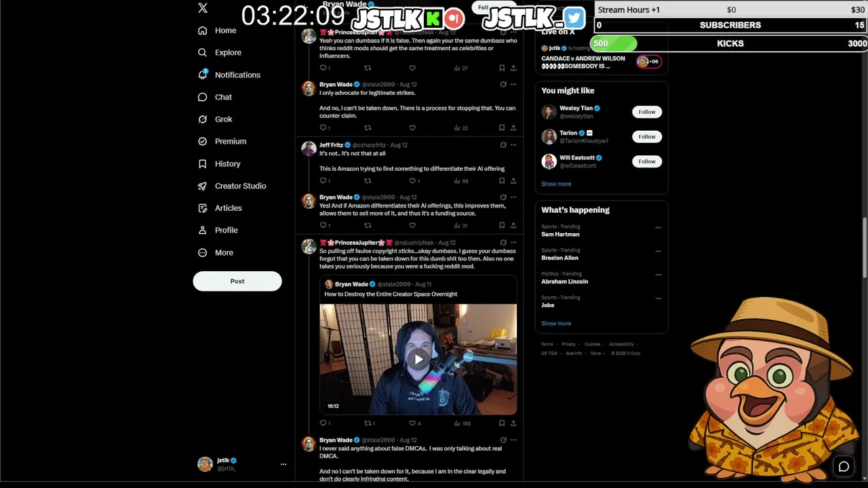The width and height of the screenshot is (868, 488).
Task: Bookmark the 'Yeah you can dumbass' tweet
Action: click(502, 68)
